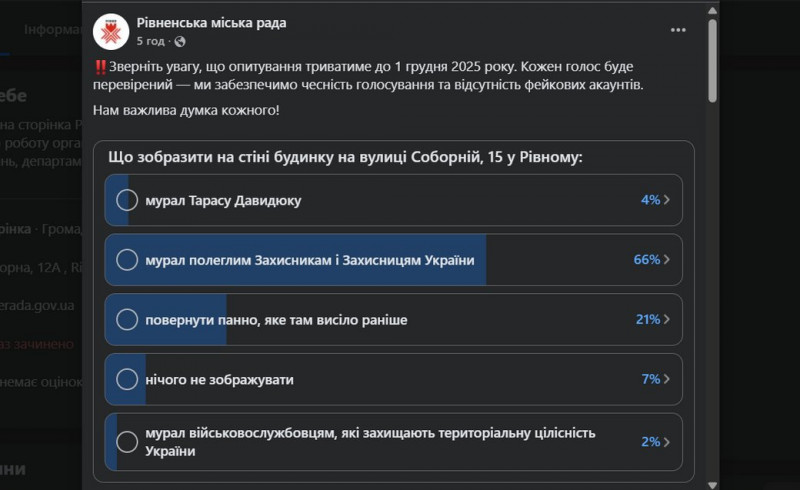800x490 pixels.
Task: Choose the нічого не зображувати radio
Action: click(127, 380)
